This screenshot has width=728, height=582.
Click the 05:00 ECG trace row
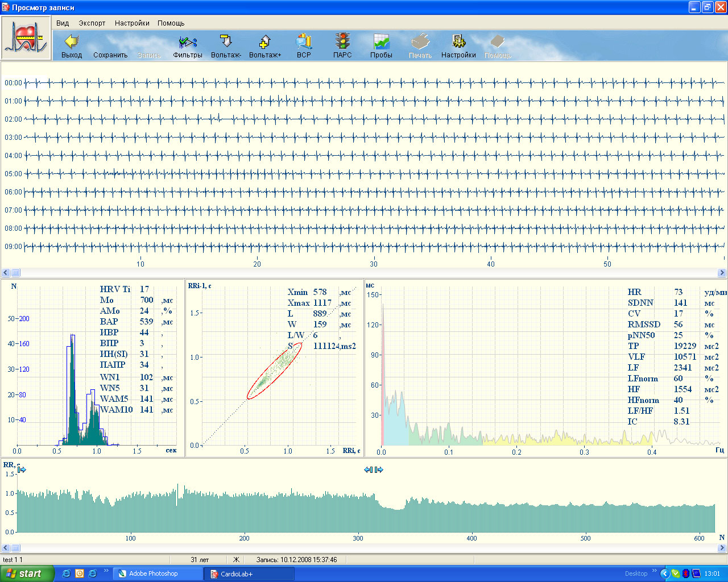pyautogui.click(x=364, y=174)
